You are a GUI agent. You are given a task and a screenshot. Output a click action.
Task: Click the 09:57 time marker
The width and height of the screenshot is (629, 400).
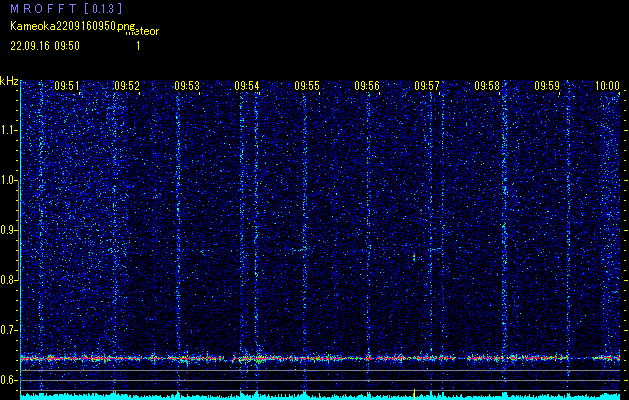(427, 86)
